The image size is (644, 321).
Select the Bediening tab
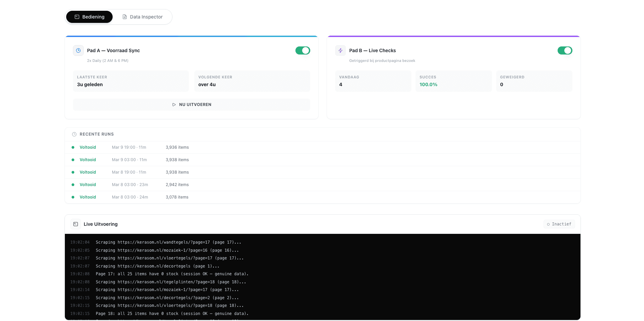(x=89, y=16)
